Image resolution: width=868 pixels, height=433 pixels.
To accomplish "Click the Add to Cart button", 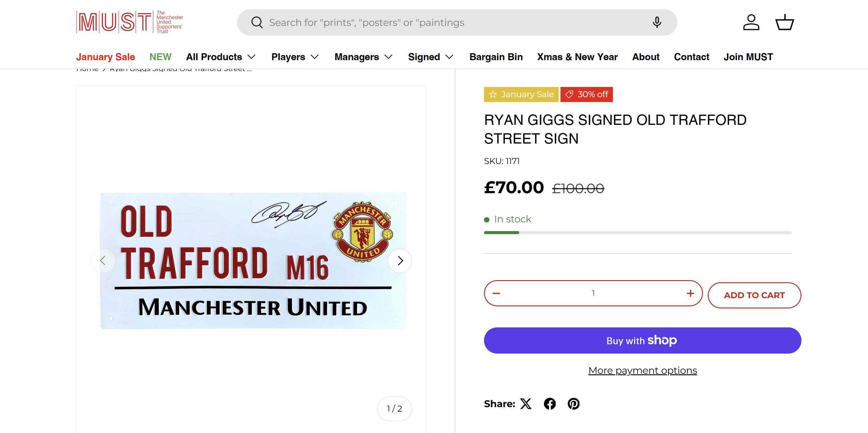I will (x=754, y=295).
